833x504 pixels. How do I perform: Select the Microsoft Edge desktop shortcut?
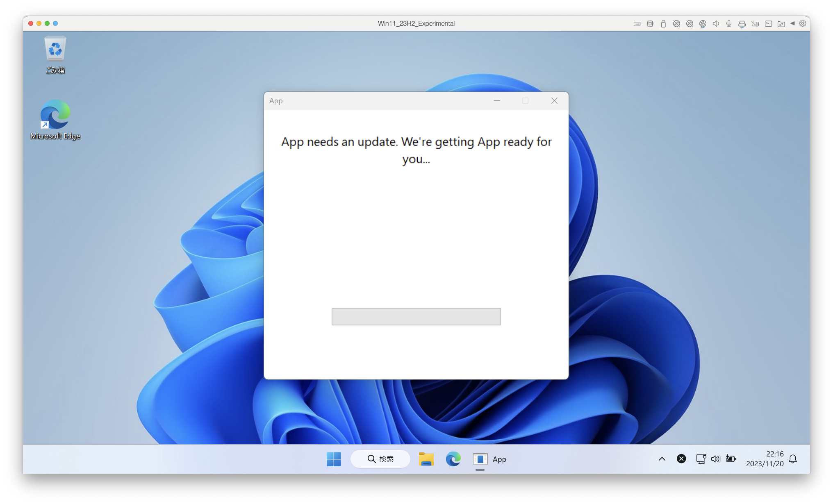click(x=55, y=120)
